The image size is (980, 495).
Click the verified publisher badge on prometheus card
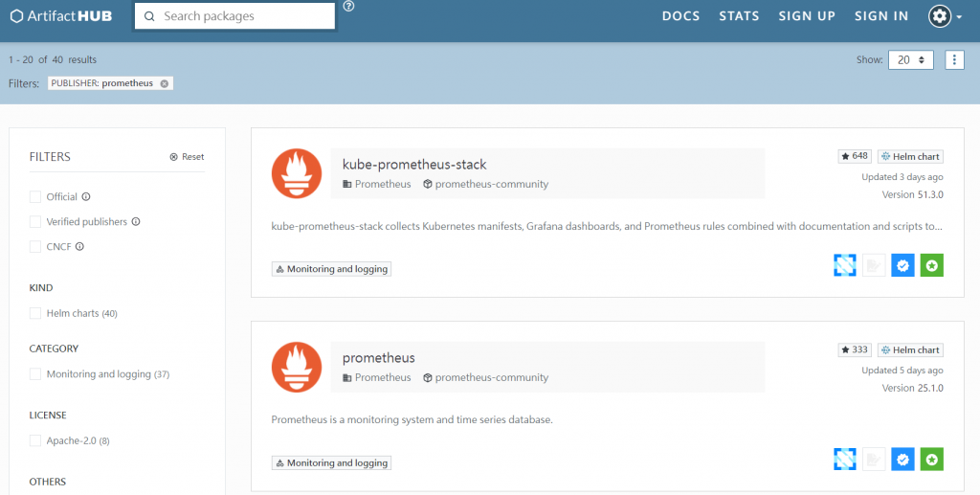pos(902,460)
